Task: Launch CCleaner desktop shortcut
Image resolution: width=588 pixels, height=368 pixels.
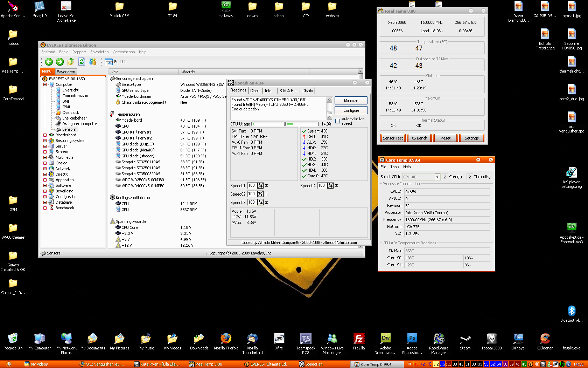Action: tap(545, 341)
